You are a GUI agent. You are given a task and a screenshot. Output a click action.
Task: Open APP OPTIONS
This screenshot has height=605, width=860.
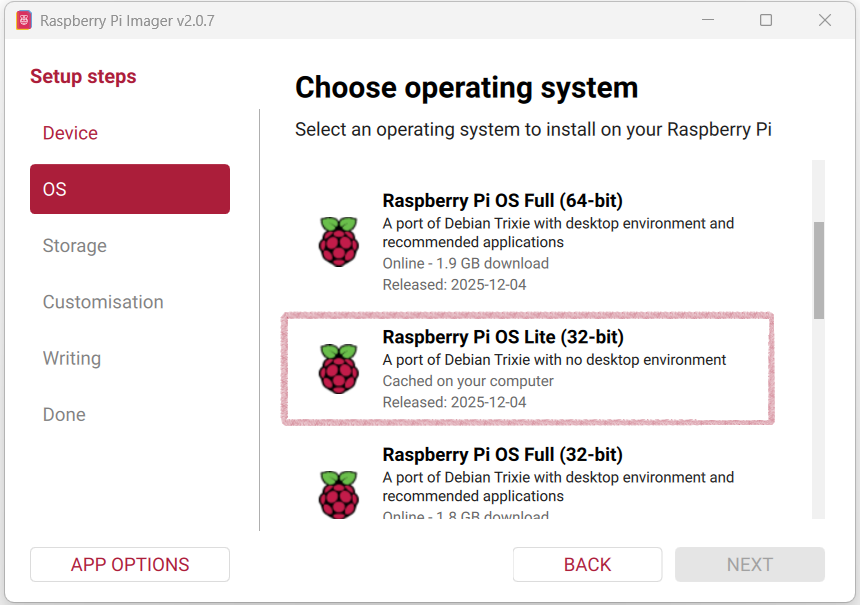point(129,564)
